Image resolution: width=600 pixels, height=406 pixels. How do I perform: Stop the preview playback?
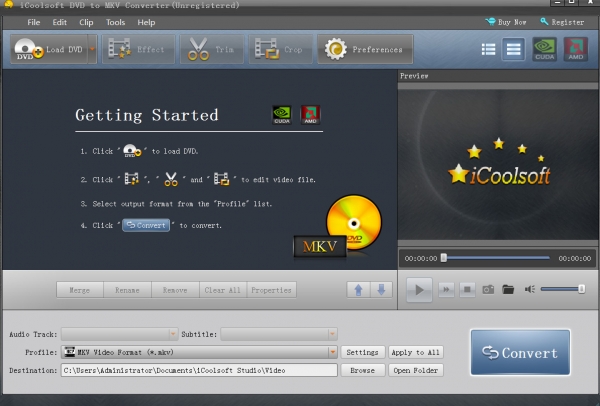(x=467, y=290)
